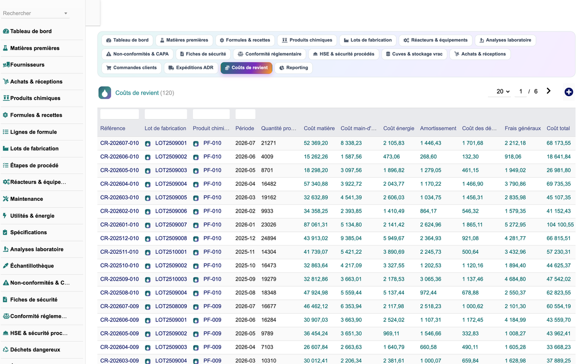The height and width of the screenshot is (364, 588).
Task: Click the Coût matière value 87 061,31
Action: 316,225
